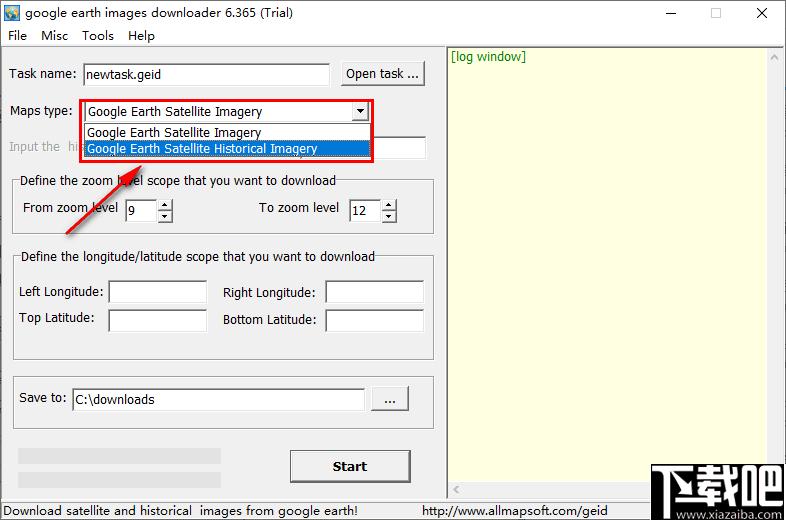The height and width of the screenshot is (520, 786).
Task: Open the Misc menu
Action: pos(54,36)
